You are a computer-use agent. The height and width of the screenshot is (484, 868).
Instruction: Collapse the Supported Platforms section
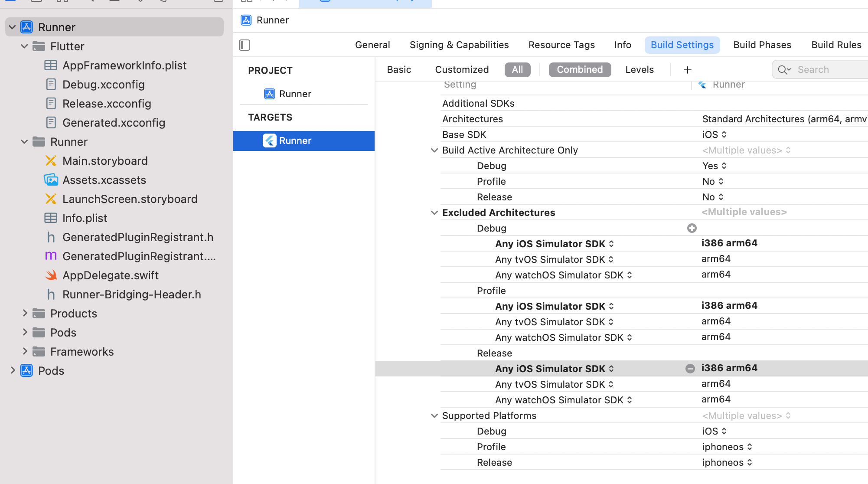(x=434, y=415)
